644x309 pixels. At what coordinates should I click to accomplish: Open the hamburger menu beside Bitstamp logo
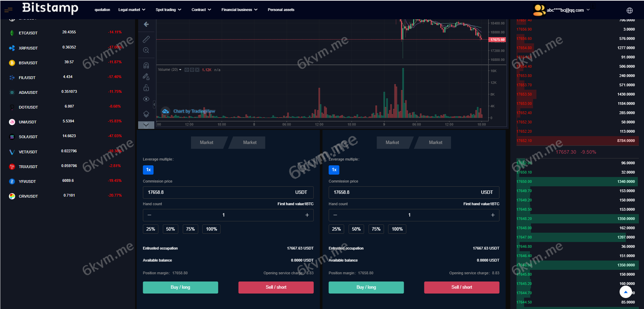click(8, 10)
